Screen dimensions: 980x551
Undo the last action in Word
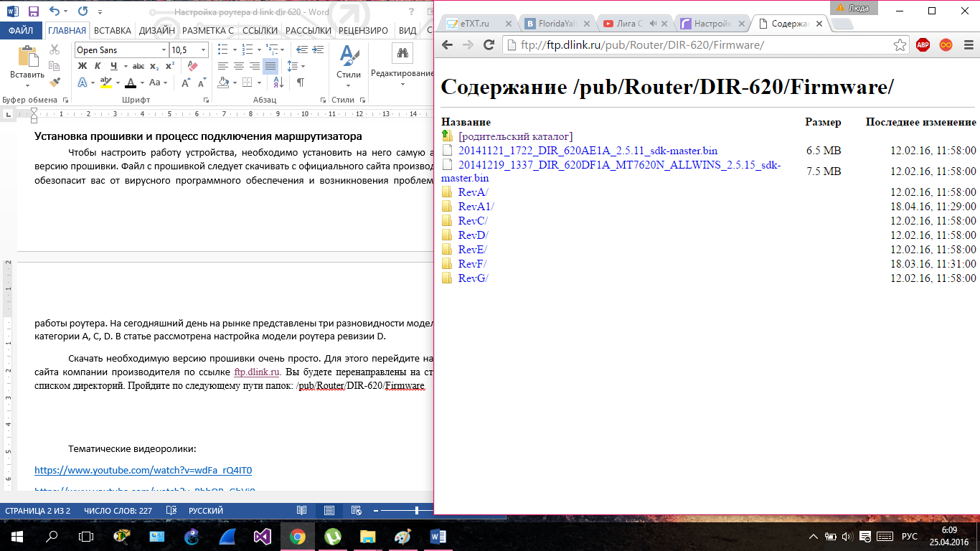55,11
